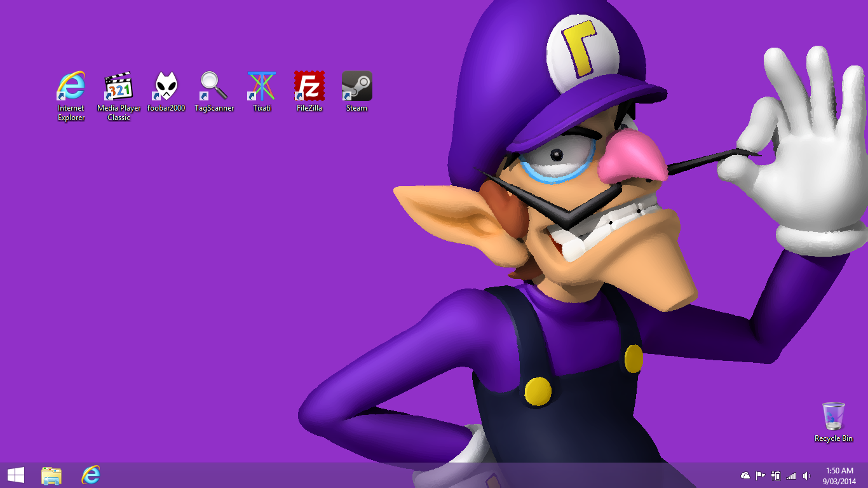The image size is (868, 488).
Task: Click the 'Recycle Bin' text label
Action: [833, 439]
